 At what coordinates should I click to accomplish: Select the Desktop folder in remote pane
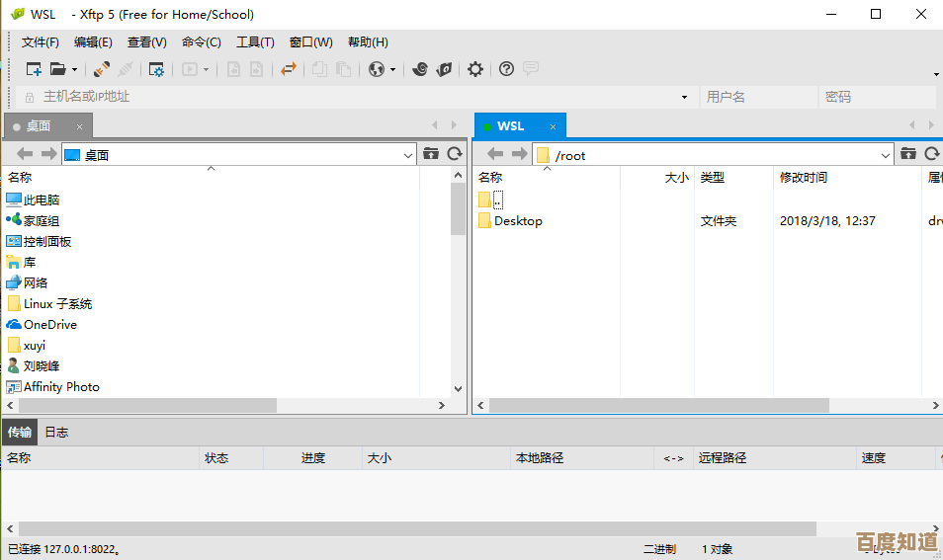click(x=518, y=221)
